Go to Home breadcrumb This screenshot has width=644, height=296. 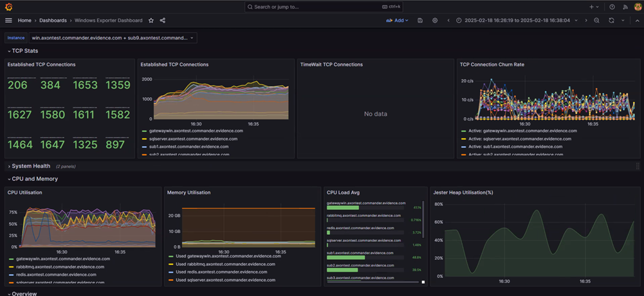(24, 20)
